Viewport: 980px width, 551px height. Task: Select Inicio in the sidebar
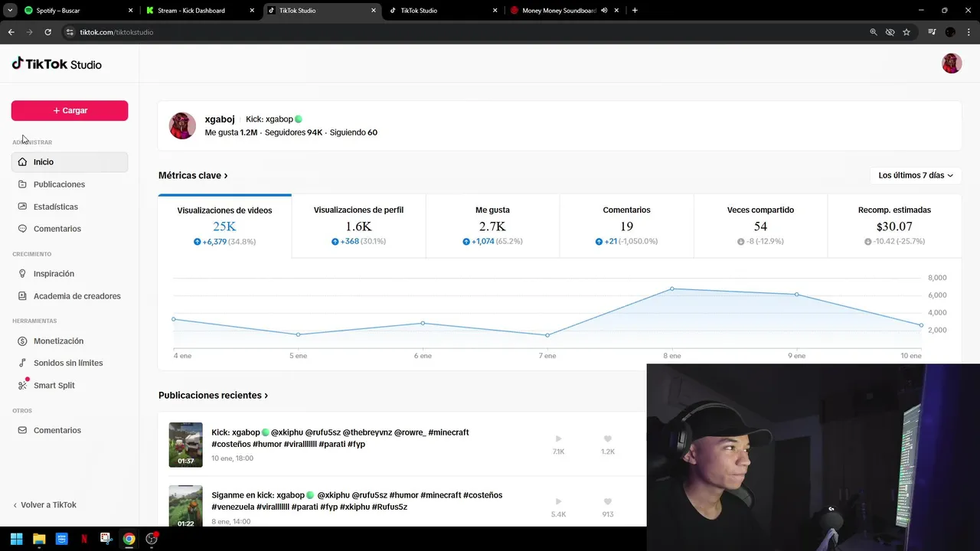[x=70, y=162]
